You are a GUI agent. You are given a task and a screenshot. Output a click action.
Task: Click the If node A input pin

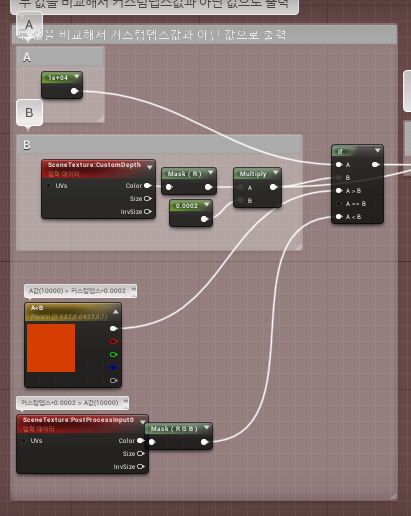point(339,164)
